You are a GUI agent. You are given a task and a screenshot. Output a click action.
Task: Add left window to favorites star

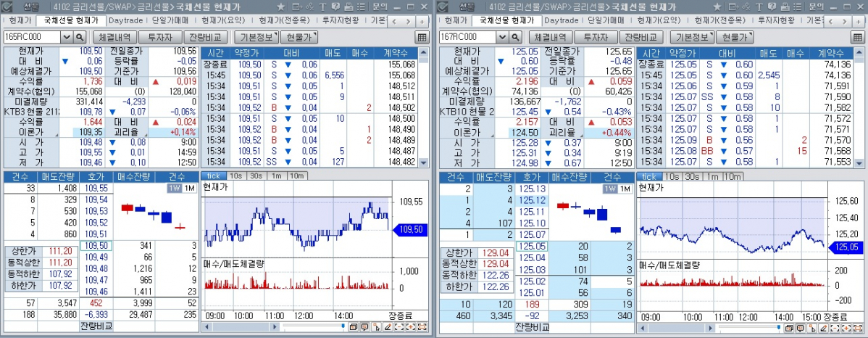[x=280, y=7]
